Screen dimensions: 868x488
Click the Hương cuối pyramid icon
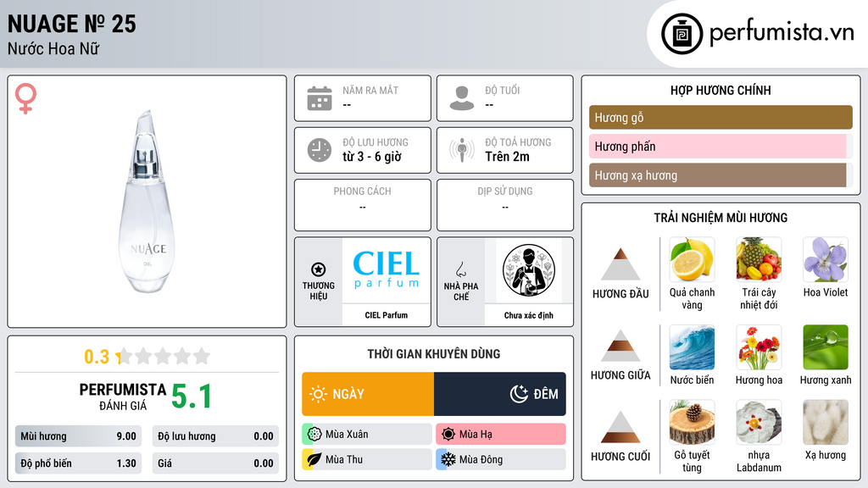click(x=620, y=427)
